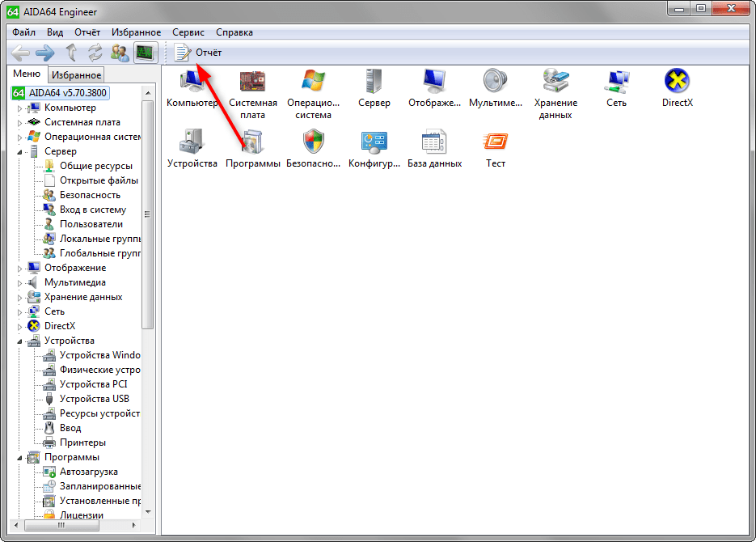756x542 pixels.
Task: Click the tree's horizontal scrollbar right arrow
Action: click(133, 525)
